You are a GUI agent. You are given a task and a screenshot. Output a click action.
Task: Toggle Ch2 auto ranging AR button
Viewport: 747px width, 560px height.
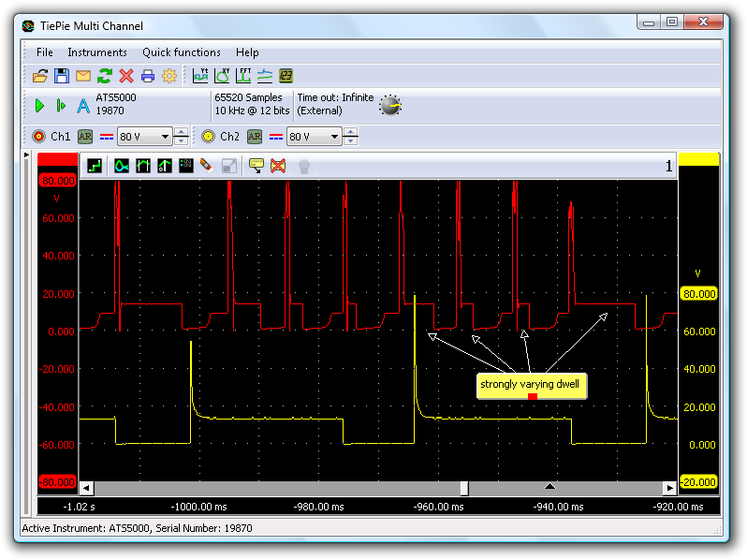(x=255, y=137)
